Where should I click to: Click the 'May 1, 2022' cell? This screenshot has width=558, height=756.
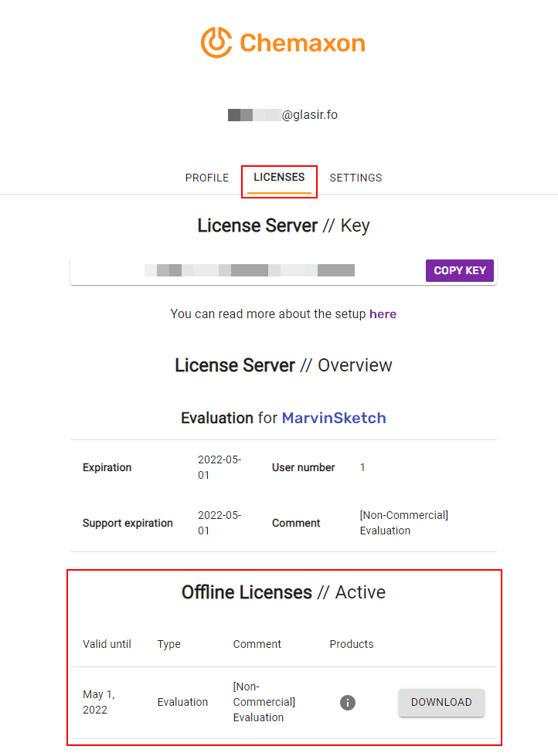coord(99,702)
